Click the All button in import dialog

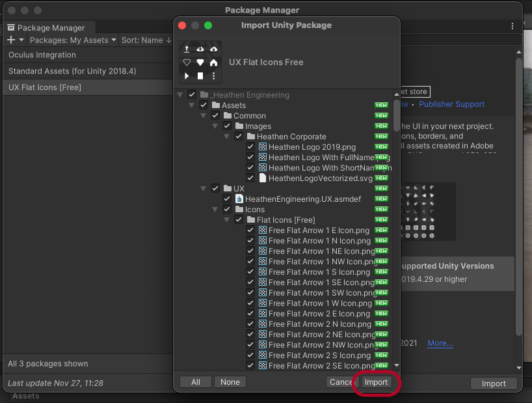click(196, 382)
